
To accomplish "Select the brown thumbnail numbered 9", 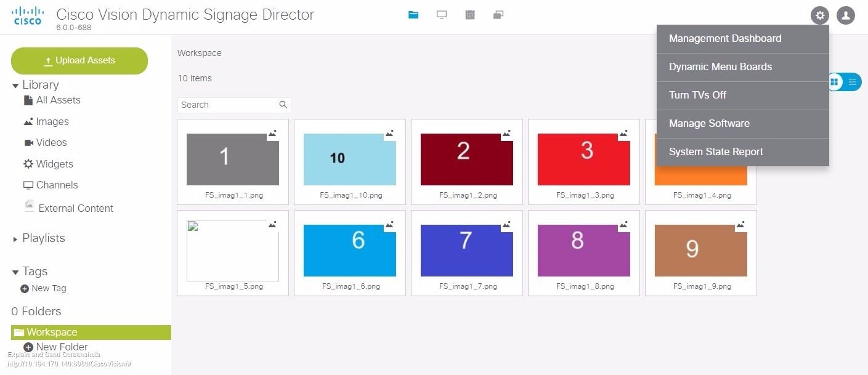I will (x=701, y=251).
